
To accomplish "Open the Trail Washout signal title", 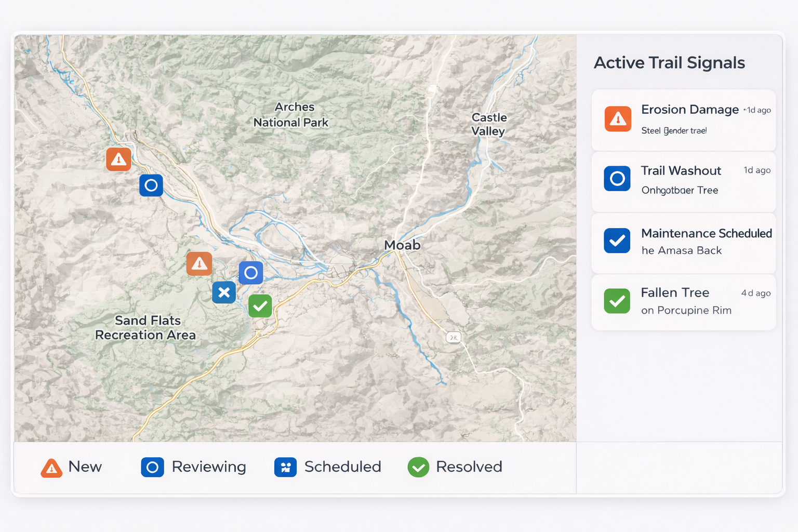I will pyautogui.click(x=681, y=171).
